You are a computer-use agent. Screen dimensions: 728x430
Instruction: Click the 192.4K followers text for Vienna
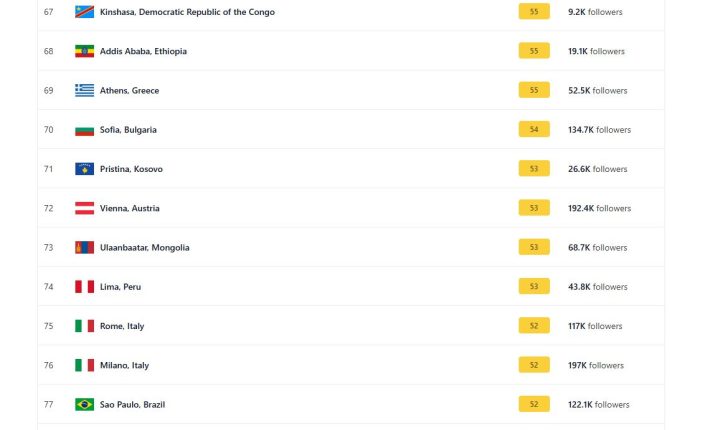tap(599, 208)
